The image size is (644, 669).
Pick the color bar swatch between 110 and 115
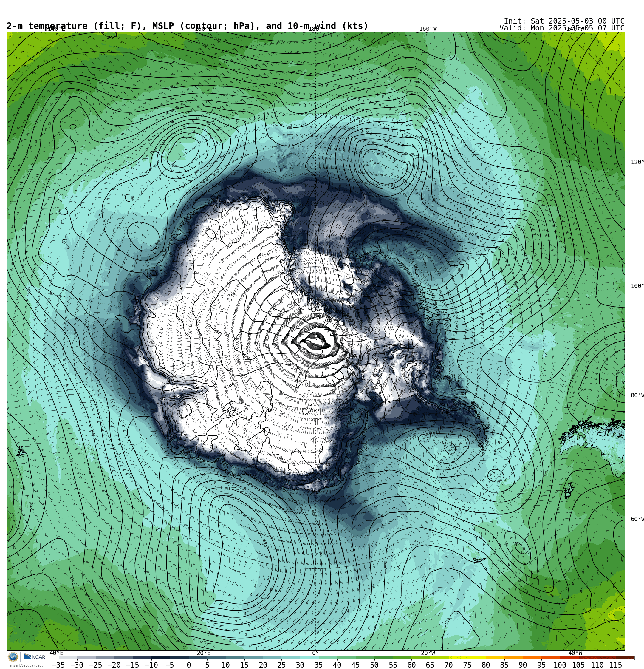click(606, 657)
